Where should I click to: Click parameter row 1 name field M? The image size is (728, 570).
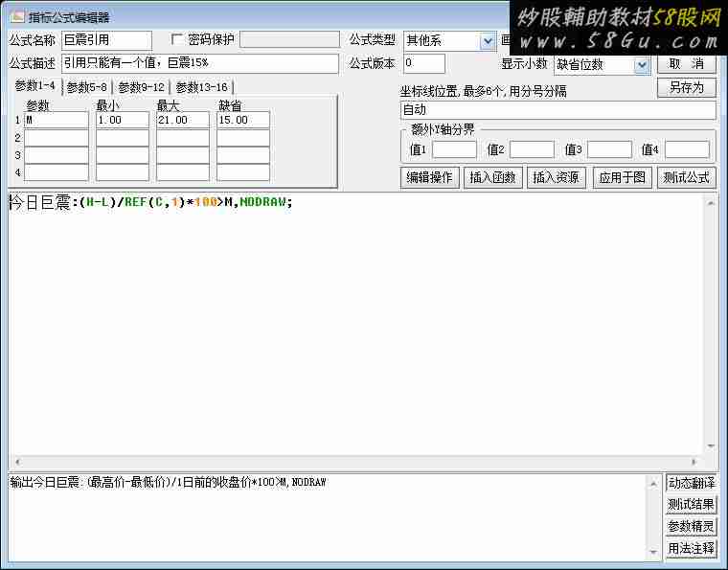coord(57,120)
